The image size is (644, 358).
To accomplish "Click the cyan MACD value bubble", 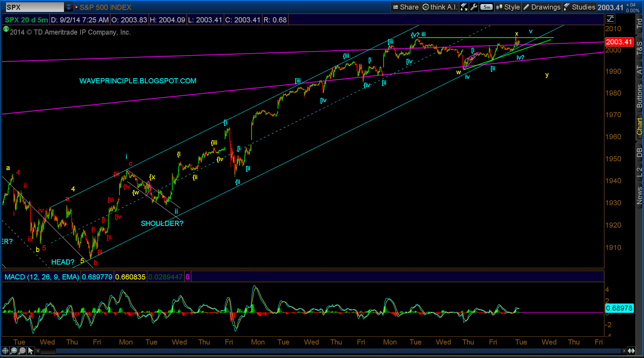I will click(619, 308).
